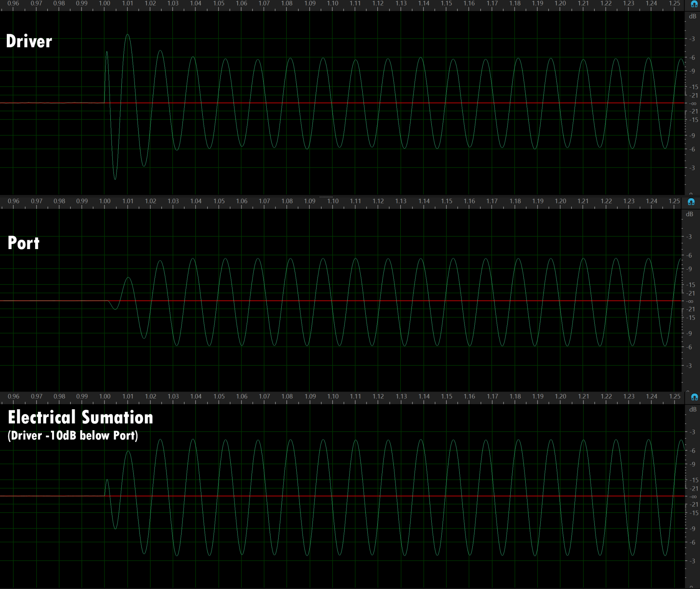Click the 1.05 mark on Port's time ruler

(219, 201)
